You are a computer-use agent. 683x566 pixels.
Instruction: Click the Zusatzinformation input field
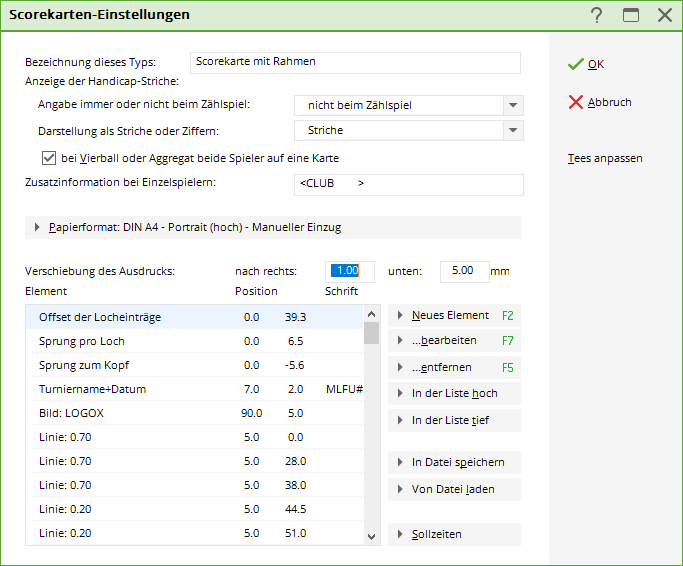(x=408, y=184)
